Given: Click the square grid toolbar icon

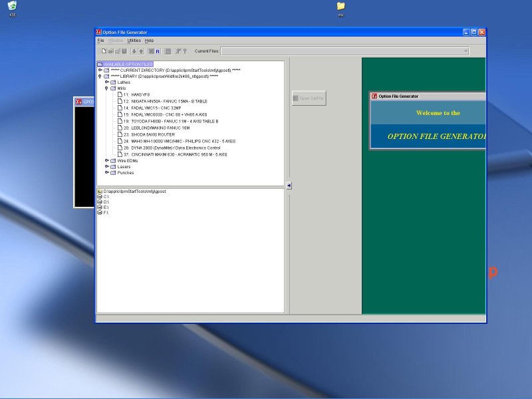Looking at the screenshot, I should click(x=168, y=51).
